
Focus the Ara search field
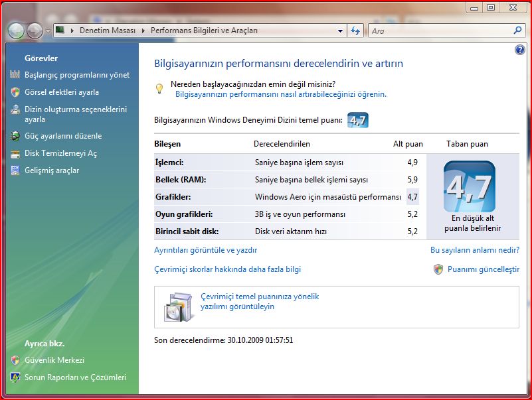(441, 31)
